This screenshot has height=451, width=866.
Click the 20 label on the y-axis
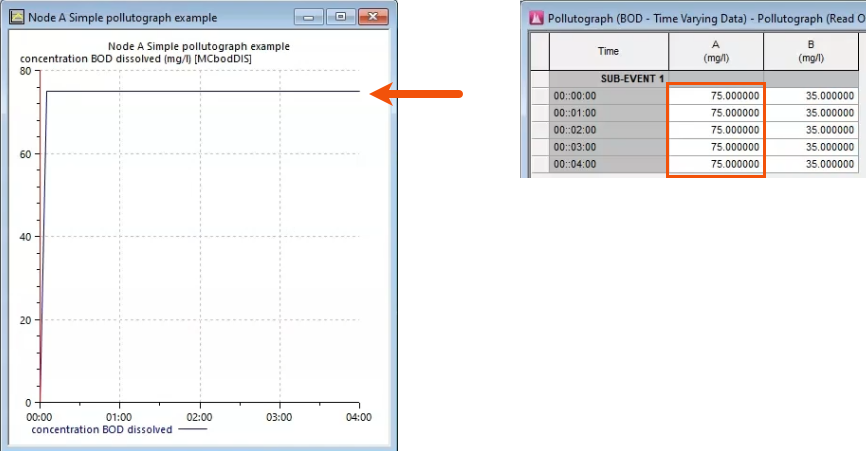point(25,320)
